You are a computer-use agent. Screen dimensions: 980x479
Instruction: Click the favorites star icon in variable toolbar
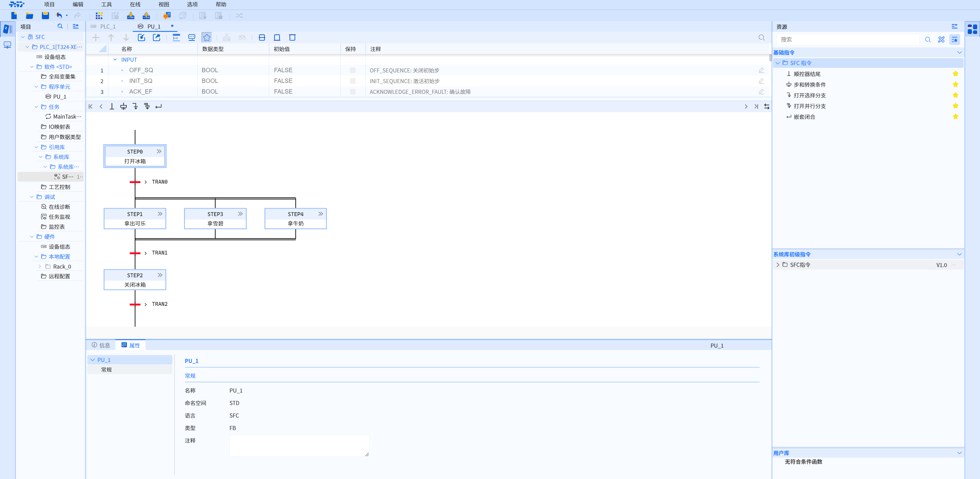207,37
